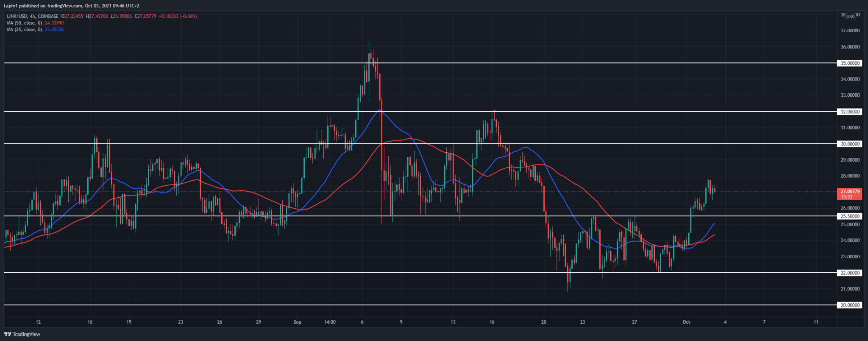Image resolution: width=868 pixels, height=341 pixels.
Task: Click the 31.00000 price axis label
Action: coord(850,128)
